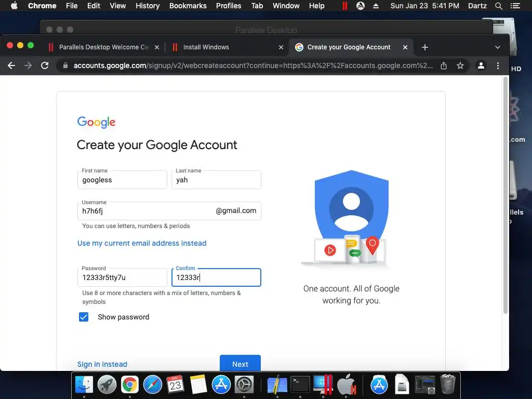Open the Edit menu
This screenshot has width=532, height=399.
94,6
